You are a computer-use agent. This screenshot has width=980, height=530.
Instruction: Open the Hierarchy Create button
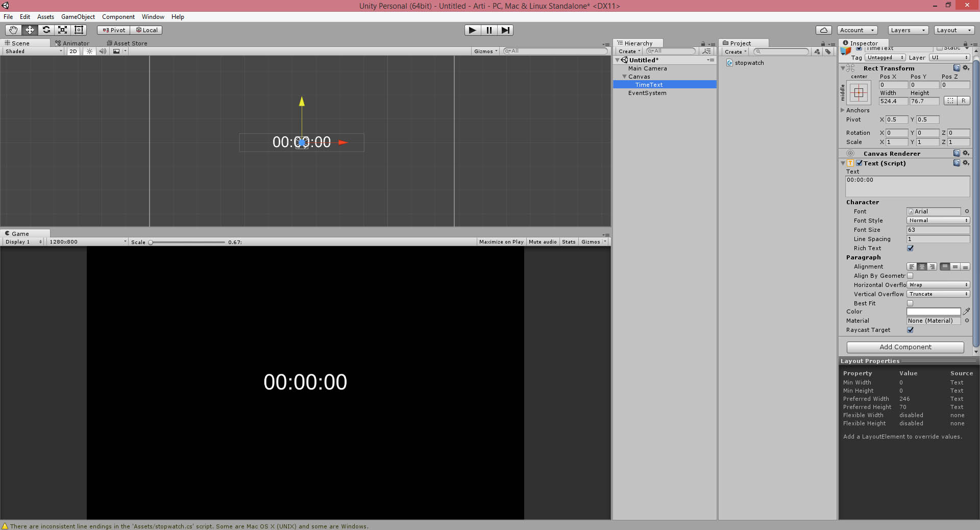point(629,51)
